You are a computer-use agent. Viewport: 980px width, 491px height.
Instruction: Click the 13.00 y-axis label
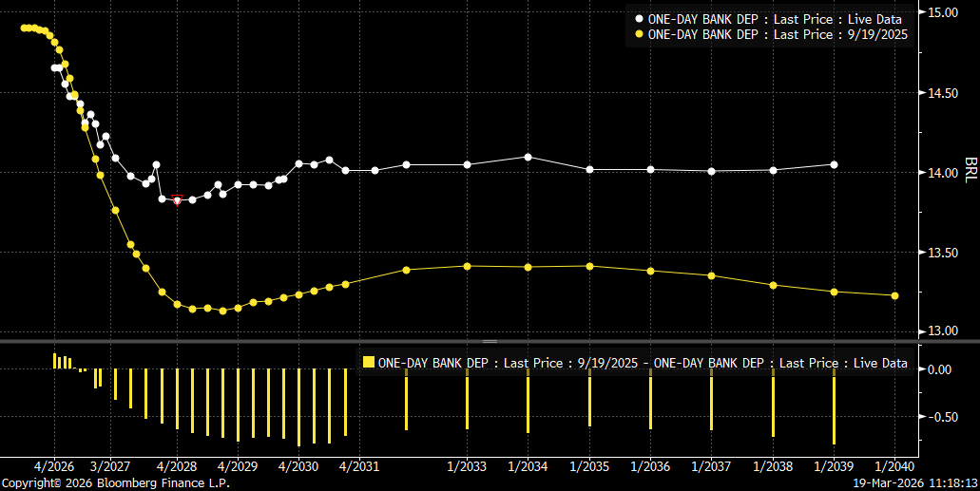943,331
